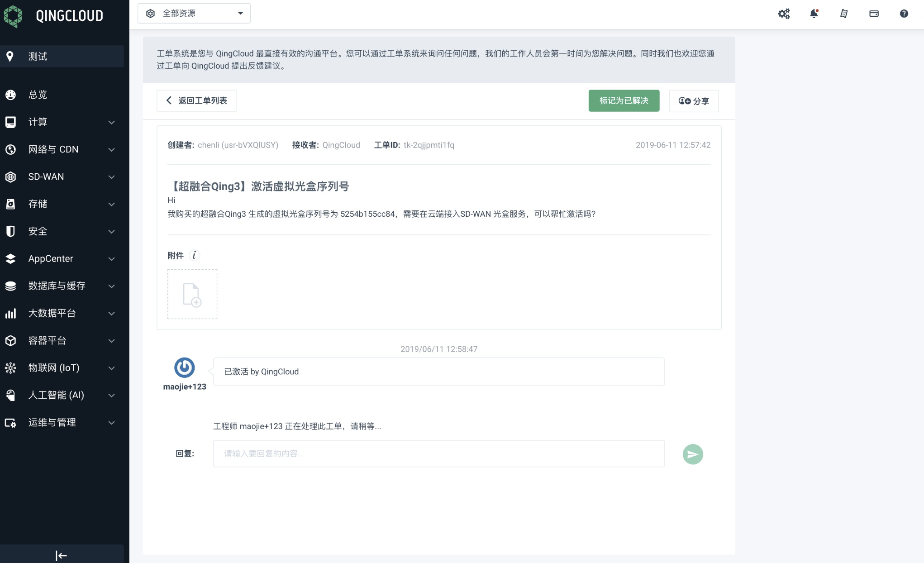
Task: Expand the 数据库与缓存 chevron
Action: coord(111,286)
